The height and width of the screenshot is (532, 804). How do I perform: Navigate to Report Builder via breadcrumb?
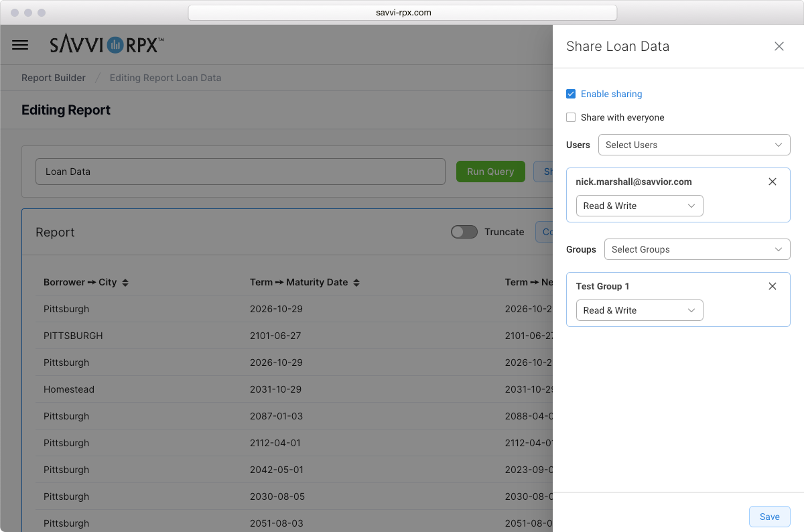click(53, 78)
